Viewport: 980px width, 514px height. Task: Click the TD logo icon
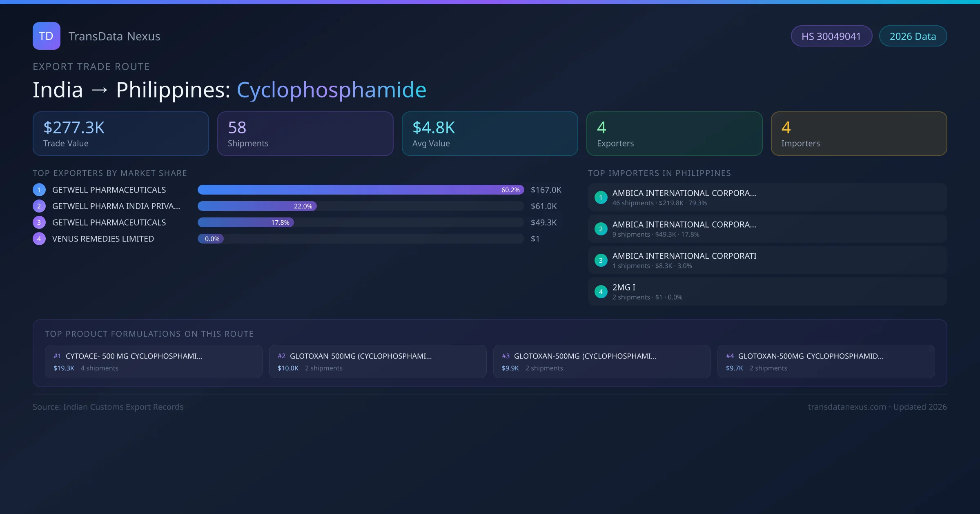point(46,36)
